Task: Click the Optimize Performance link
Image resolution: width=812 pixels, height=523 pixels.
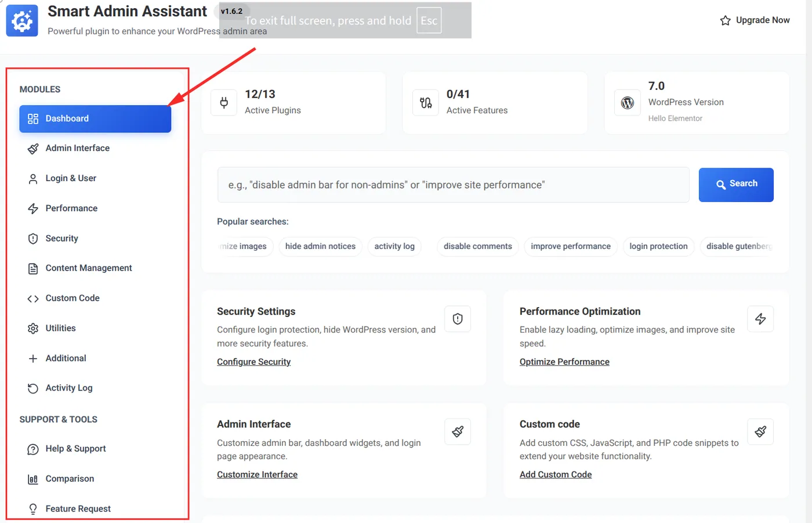Action: pyautogui.click(x=564, y=362)
